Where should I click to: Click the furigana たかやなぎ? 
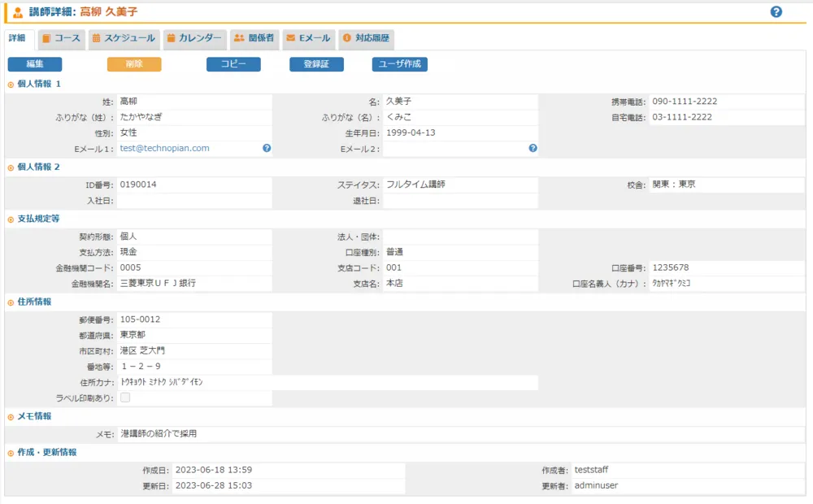tap(141, 117)
